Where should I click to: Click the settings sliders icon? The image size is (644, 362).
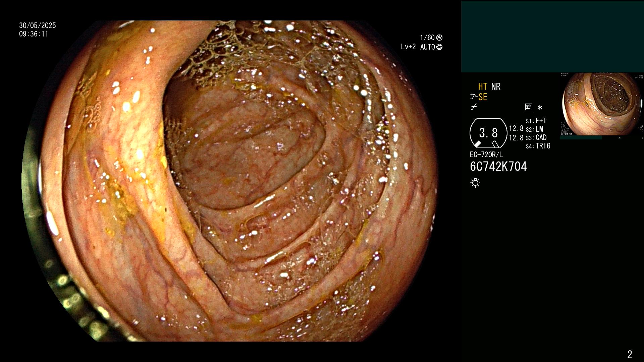click(x=529, y=107)
